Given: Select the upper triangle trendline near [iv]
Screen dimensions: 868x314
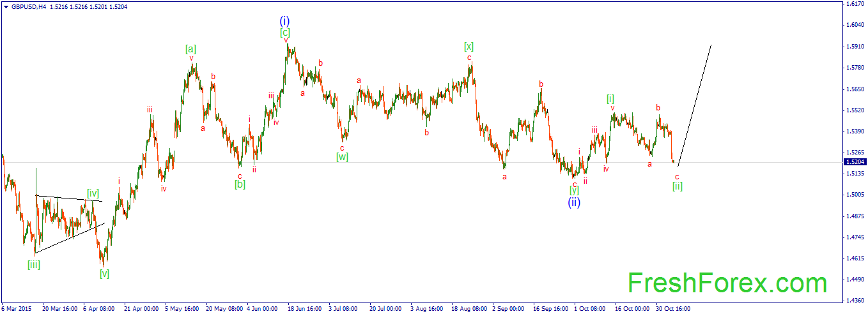Looking at the screenshot, I should click(68, 198).
